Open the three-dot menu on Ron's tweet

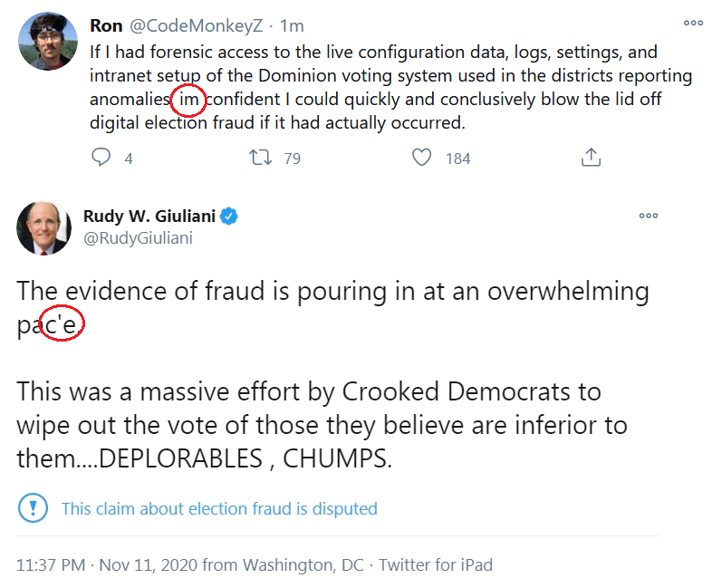tap(693, 23)
